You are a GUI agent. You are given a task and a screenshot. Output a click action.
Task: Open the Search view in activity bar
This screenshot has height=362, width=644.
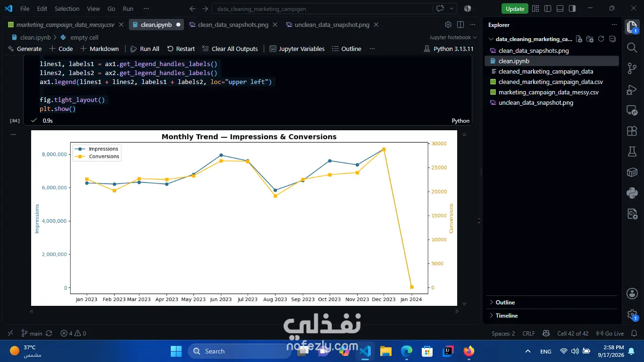[632, 47]
